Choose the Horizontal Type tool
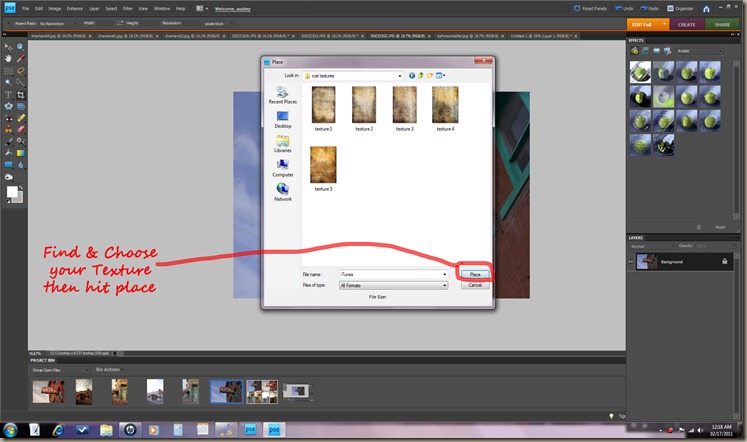747x442 pixels. 8,94
